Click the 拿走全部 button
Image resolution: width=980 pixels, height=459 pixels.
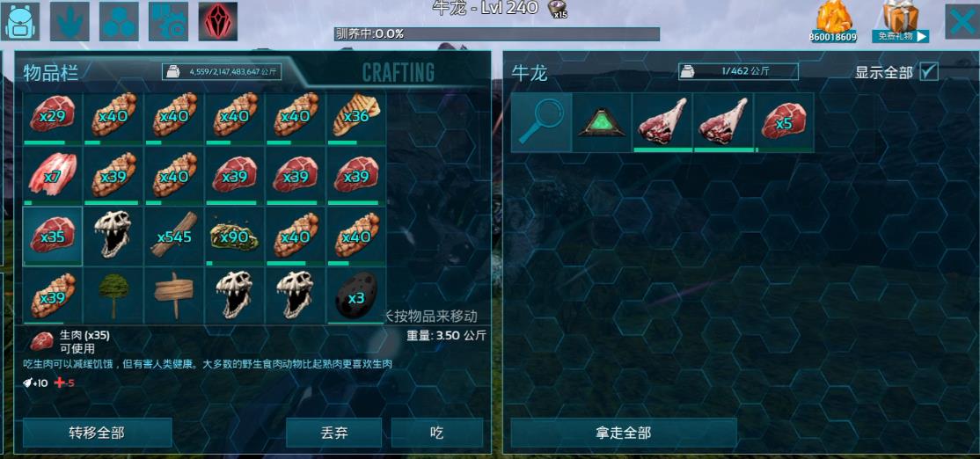[623, 433]
